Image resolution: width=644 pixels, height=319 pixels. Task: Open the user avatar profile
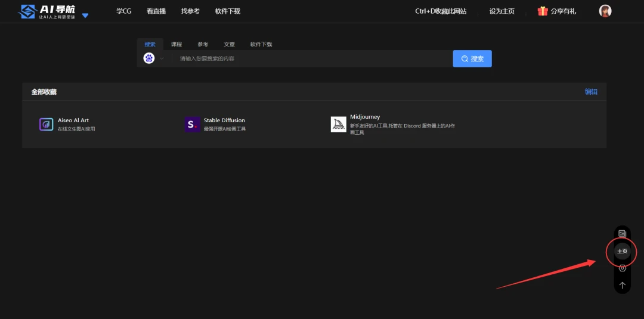pyautogui.click(x=605, y=11)
